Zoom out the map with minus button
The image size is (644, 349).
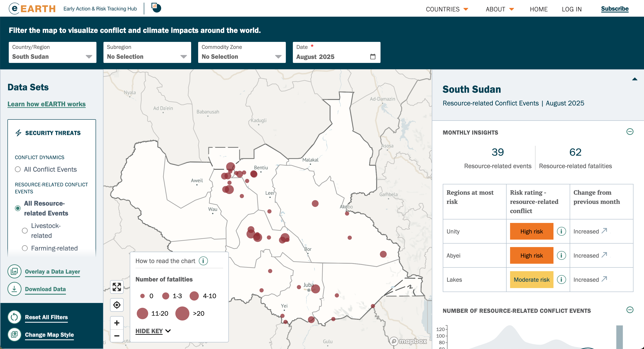point(117,336)
